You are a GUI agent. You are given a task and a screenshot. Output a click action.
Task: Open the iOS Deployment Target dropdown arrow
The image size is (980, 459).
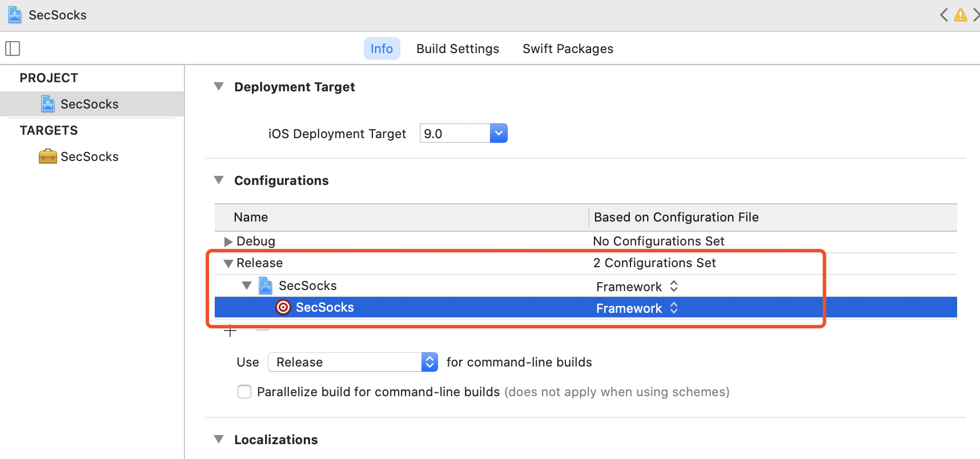[x=499, y=133]
